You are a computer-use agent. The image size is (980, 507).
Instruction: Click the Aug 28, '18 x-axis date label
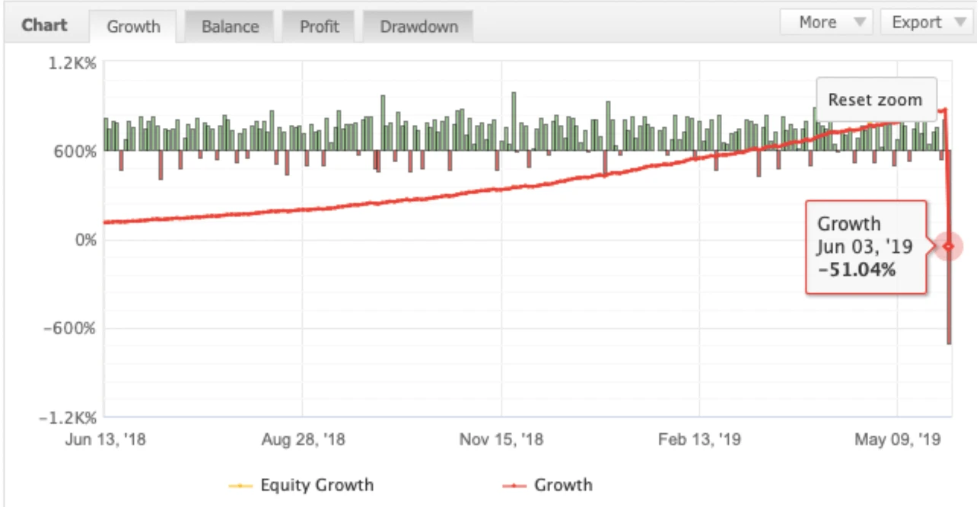point(302,439)
